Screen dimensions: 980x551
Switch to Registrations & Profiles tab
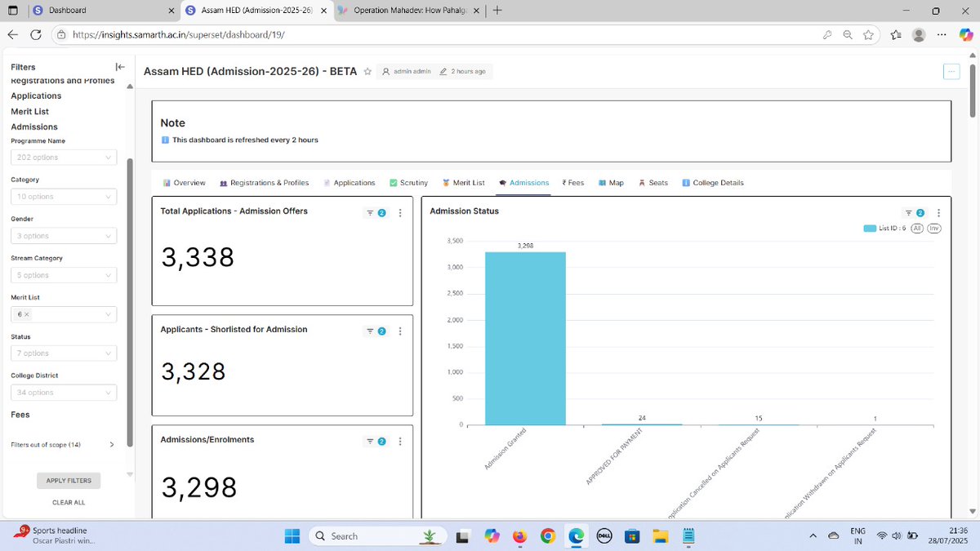[264, 183]
